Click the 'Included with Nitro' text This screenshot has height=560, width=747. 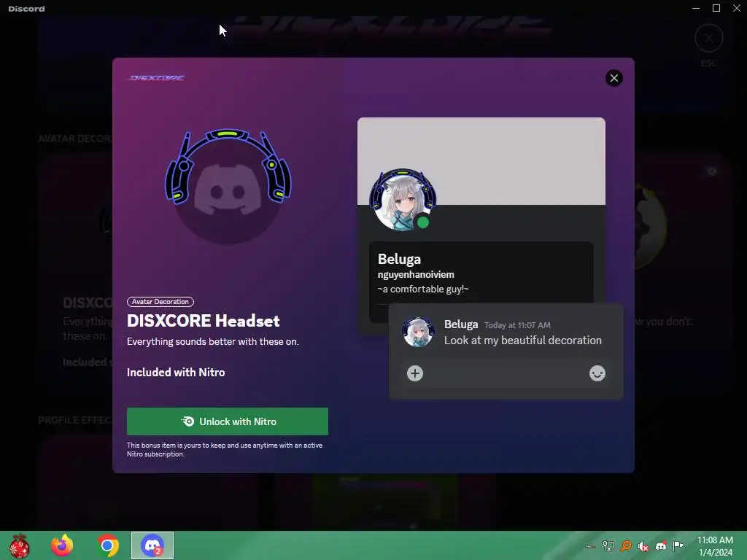tap(176, 373)
